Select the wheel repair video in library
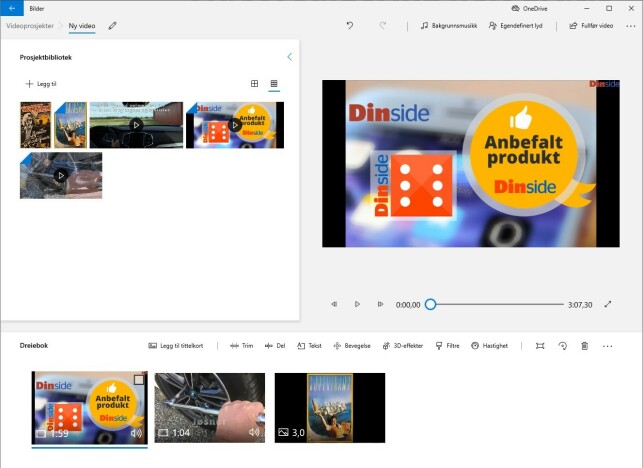The height and width of the screenshot is (468, 643). tap(61, 176)
